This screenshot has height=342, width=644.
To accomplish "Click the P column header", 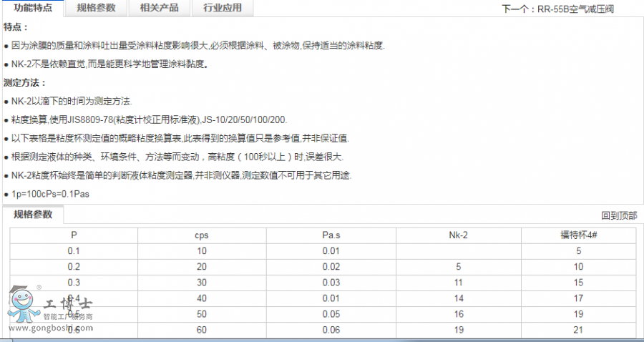I will 74,235.
